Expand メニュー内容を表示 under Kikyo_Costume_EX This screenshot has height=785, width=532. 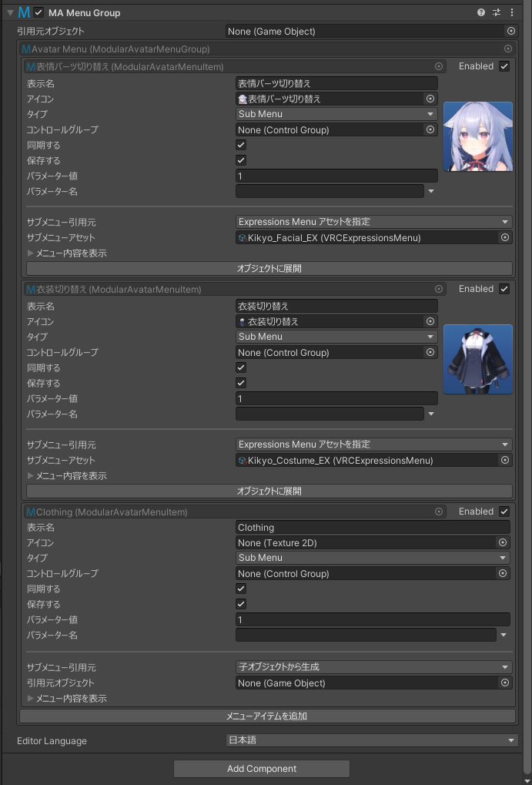pos(31,476)
